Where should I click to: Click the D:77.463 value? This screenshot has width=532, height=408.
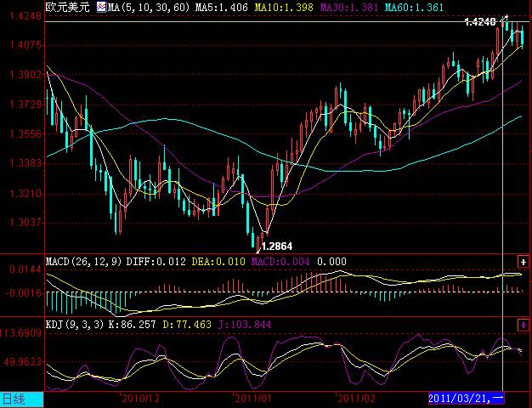pos(187,325)
